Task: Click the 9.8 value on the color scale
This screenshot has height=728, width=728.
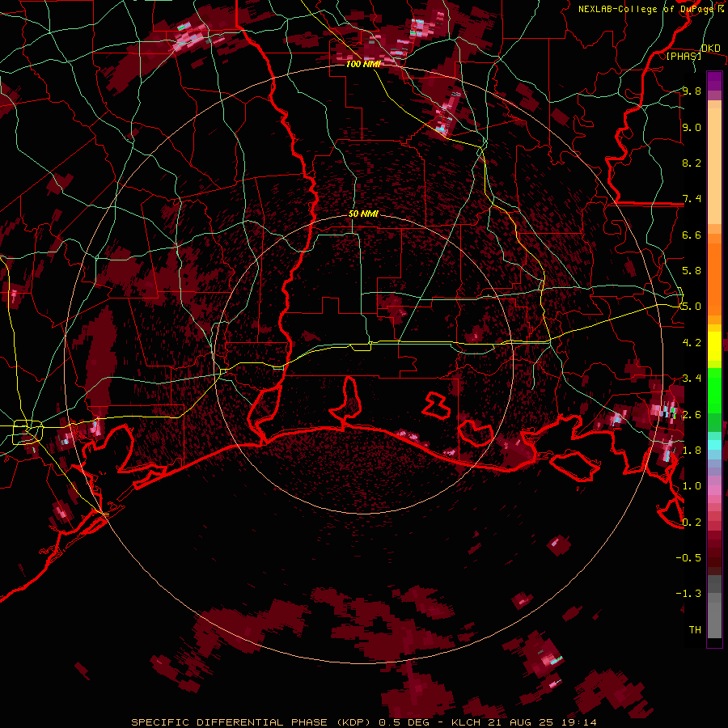Action: coord(692,91)
